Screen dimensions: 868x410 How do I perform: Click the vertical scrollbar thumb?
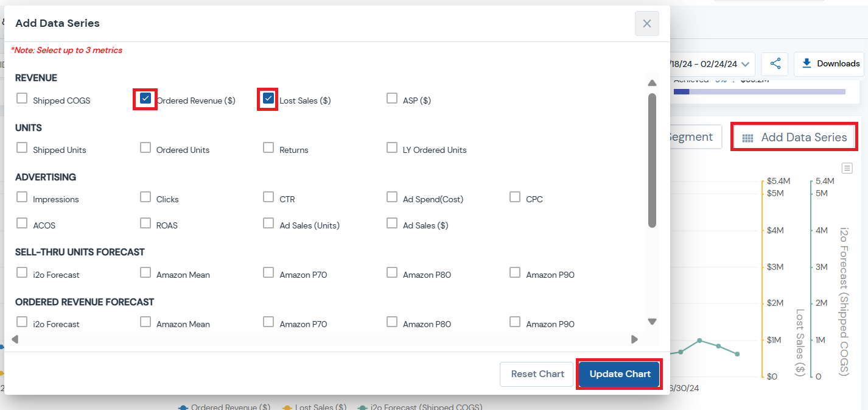pos(652,160)
